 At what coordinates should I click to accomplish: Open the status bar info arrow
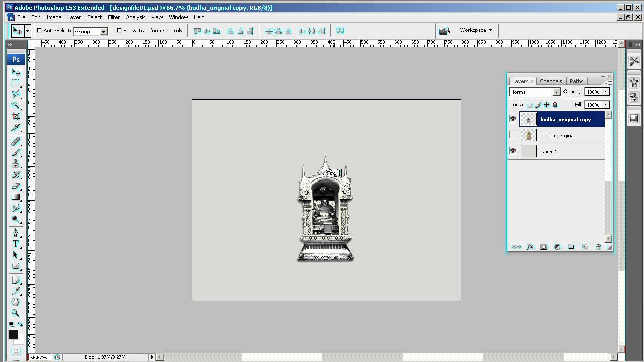point(152,357)
